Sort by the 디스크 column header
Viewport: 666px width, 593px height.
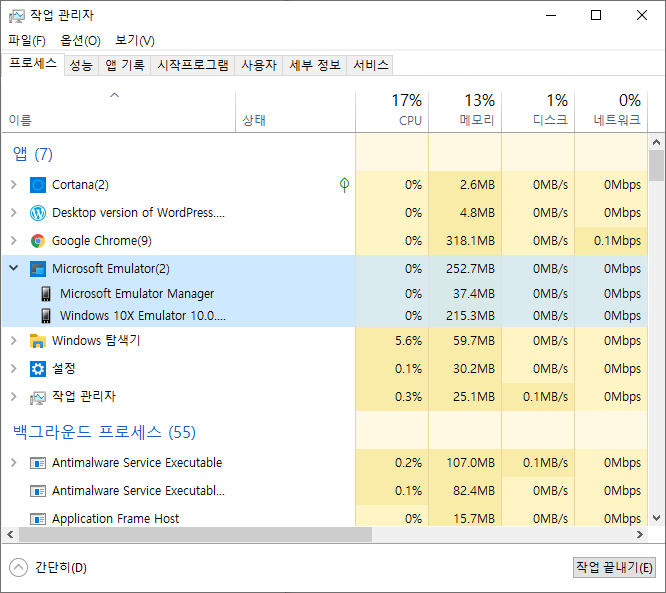pos(538,111)
